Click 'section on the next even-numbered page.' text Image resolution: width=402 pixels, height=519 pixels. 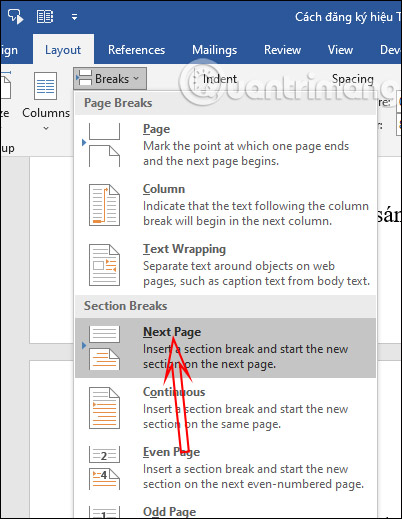[253, 484]
